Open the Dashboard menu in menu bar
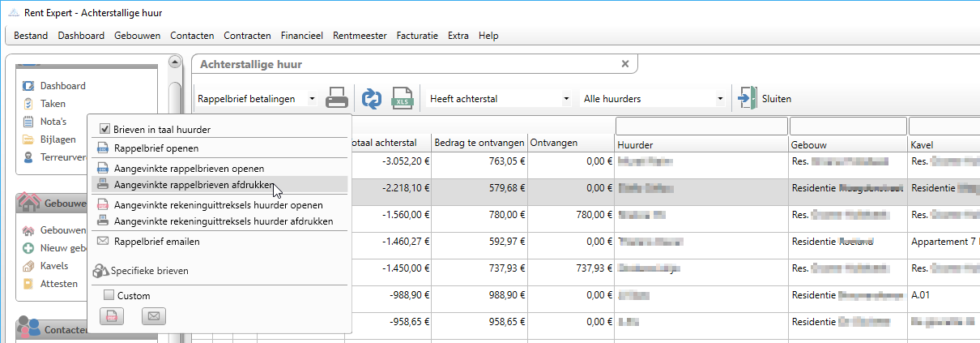980x343 pixels. point(81,36)
